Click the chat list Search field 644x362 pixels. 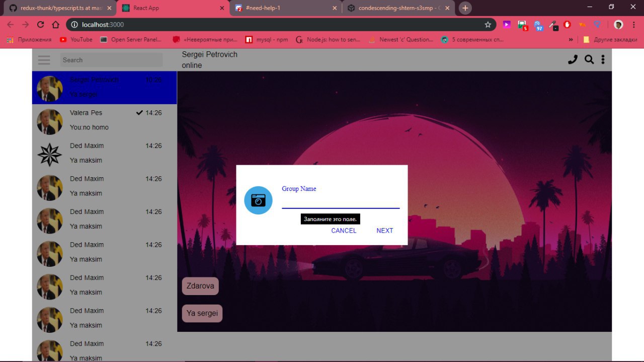[111, 60]
